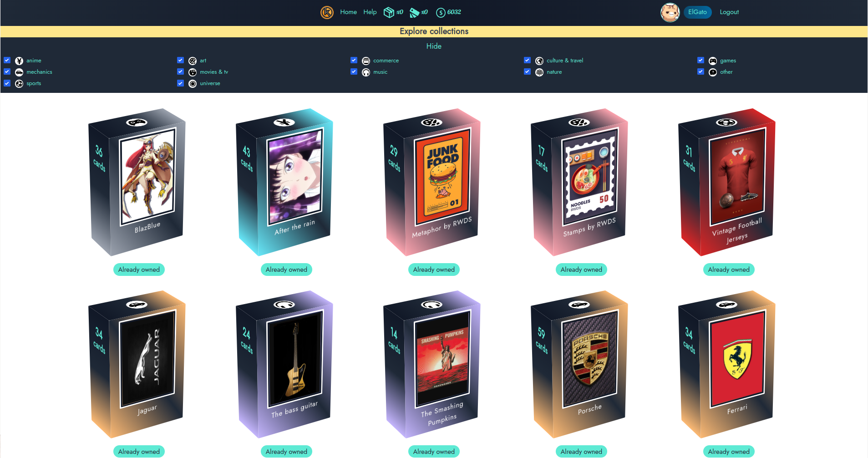This screenshot has height=458, width=868.
Task: Click the ball icon atop Vintage Football Jerseys box
Action: pyautogui.click(x=726, y=122)
